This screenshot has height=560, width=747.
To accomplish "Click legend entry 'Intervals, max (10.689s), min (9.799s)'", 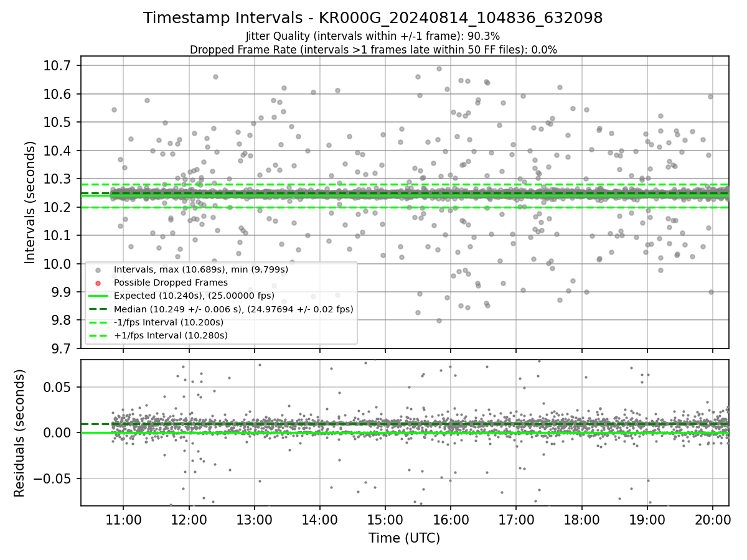I will [201, 269].
